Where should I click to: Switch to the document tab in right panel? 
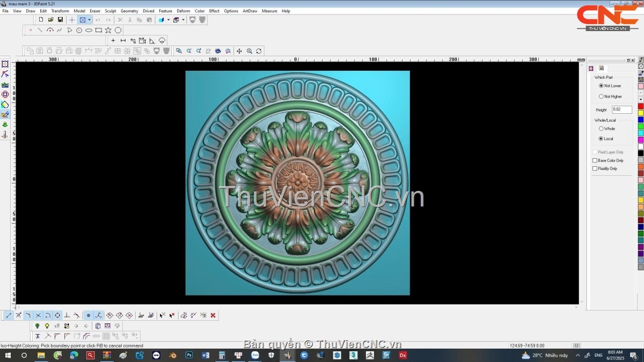pos(602,68)
